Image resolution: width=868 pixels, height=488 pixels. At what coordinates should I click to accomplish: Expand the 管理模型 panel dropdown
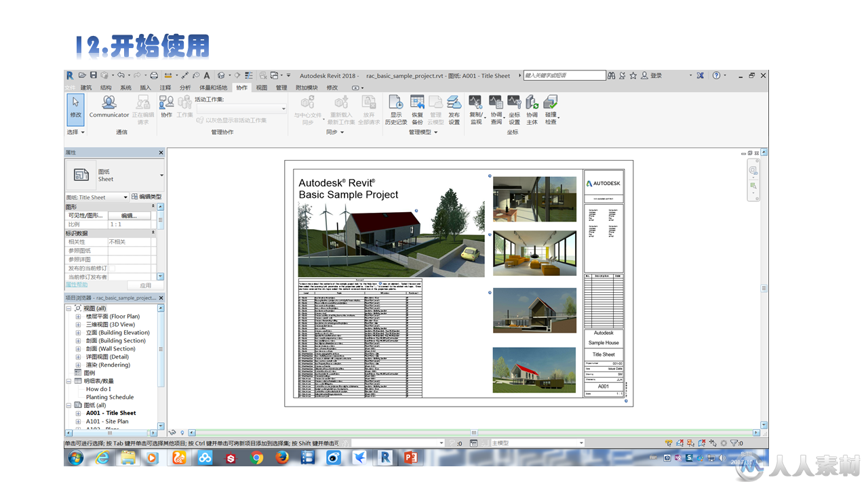423,132
